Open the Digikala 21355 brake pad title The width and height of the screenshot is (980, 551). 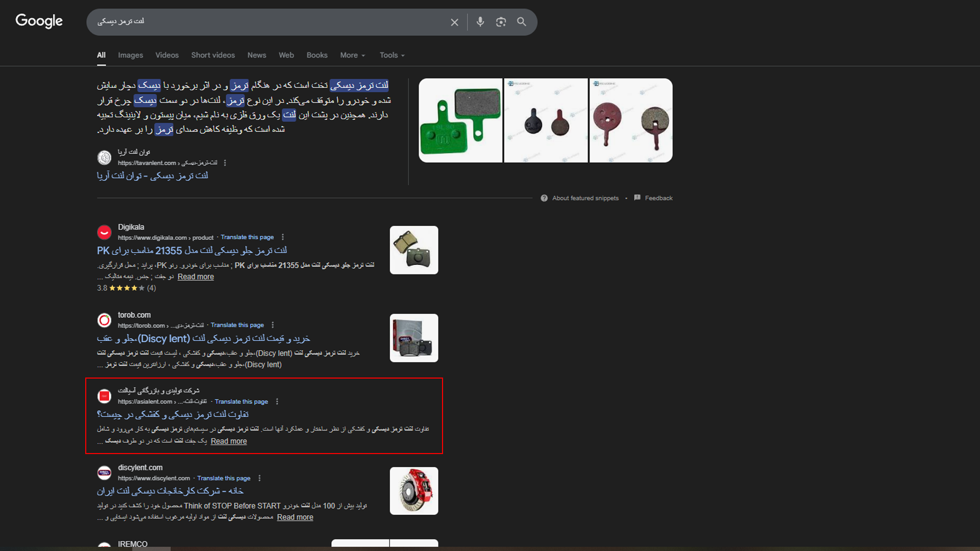(x=192, y=251)
